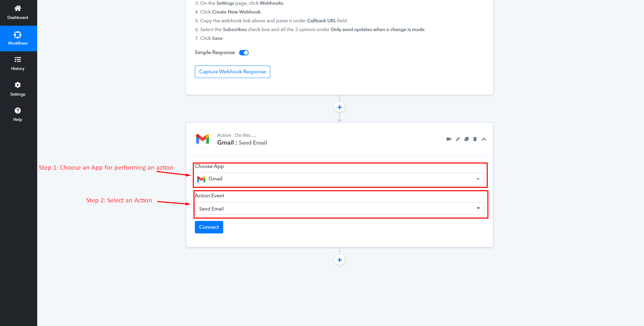Open the Action Event dropdown showing Send Email

point(338,209)
